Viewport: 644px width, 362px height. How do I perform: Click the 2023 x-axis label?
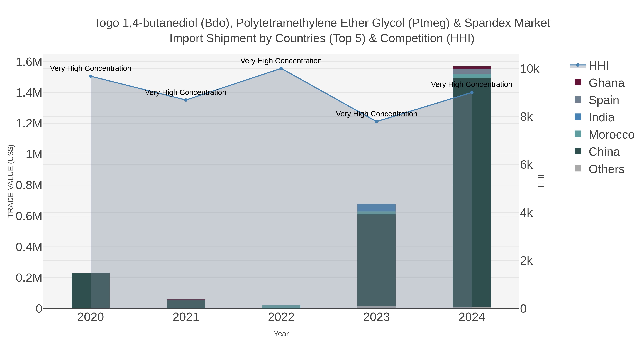(377, 317)
